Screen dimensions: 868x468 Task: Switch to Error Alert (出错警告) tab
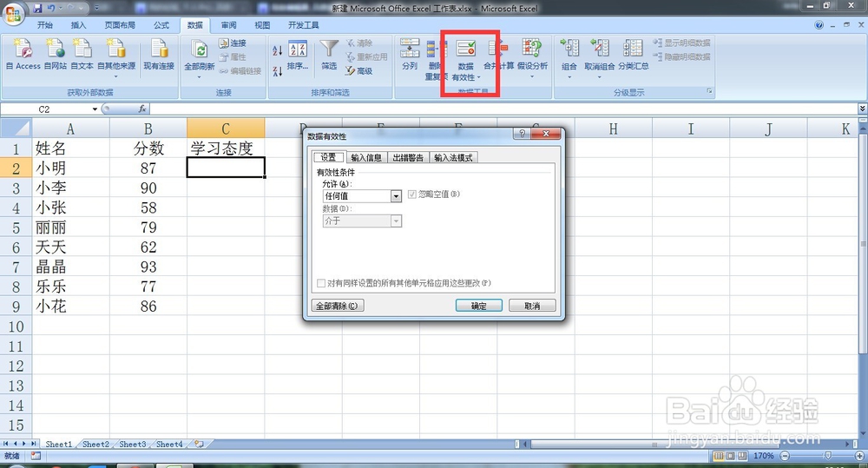click(408, 157)
